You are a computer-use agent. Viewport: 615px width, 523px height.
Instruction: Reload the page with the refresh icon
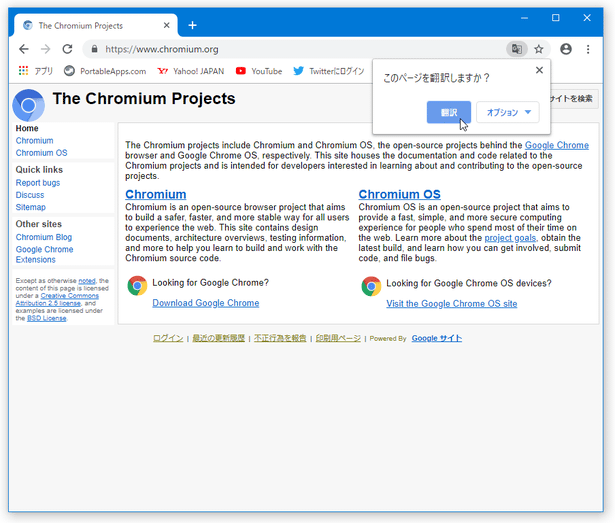[x=67, y=49]
